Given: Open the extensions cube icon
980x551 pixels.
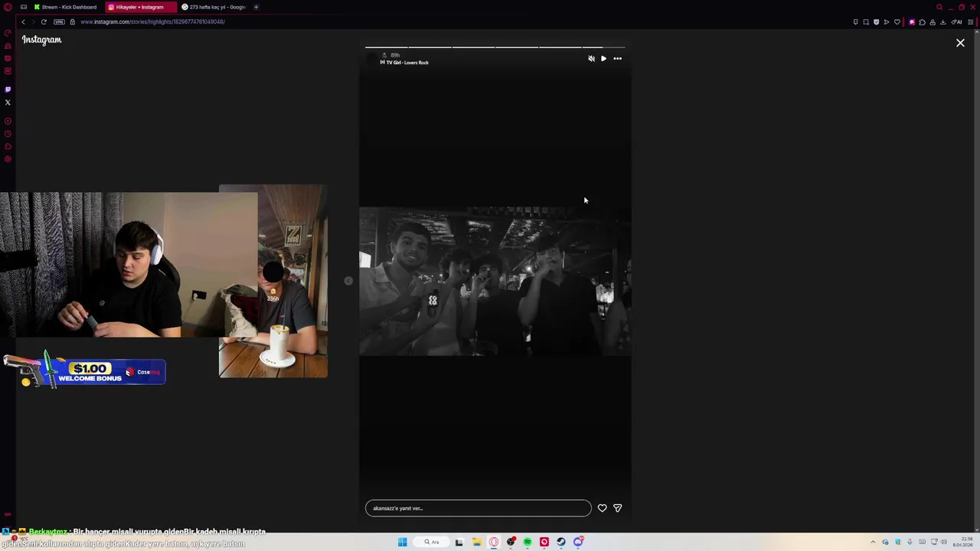Looking at the screenshot, I should 923,22.
